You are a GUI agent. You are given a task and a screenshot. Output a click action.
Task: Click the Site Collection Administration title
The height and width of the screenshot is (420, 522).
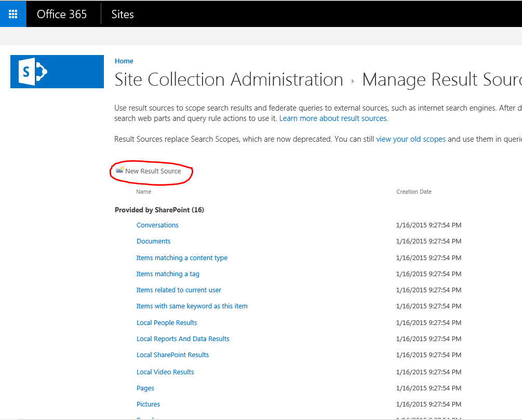pos(229,79)
